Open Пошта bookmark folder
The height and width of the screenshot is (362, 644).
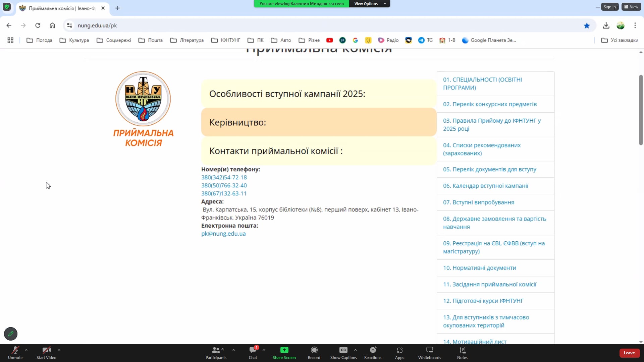pyautogui.click(x=151, y=40)
